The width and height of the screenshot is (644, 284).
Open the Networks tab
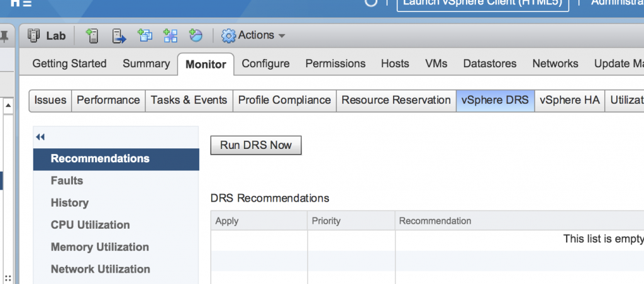click(555, 63)
